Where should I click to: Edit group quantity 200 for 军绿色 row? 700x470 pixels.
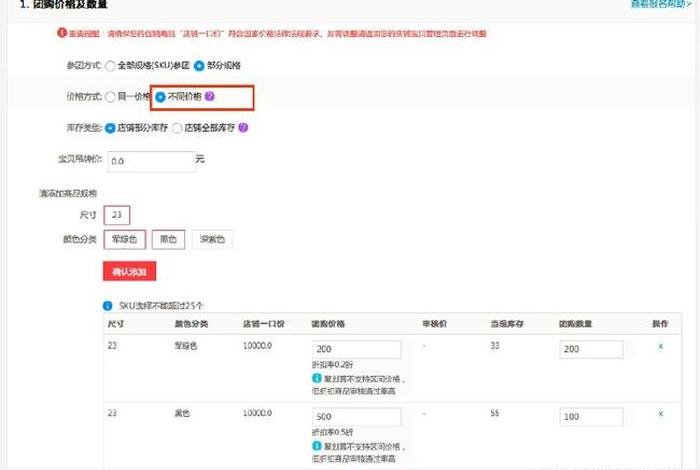(x=591, y=349)
